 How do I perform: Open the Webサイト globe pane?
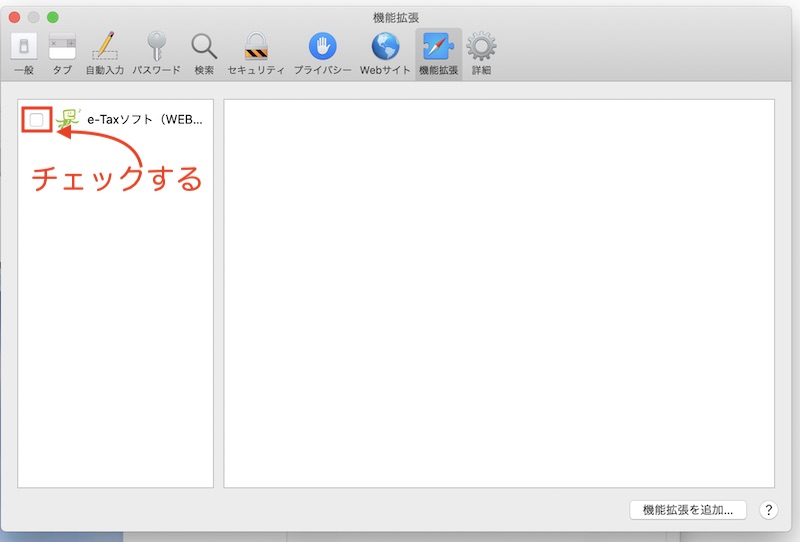[385, 54]
